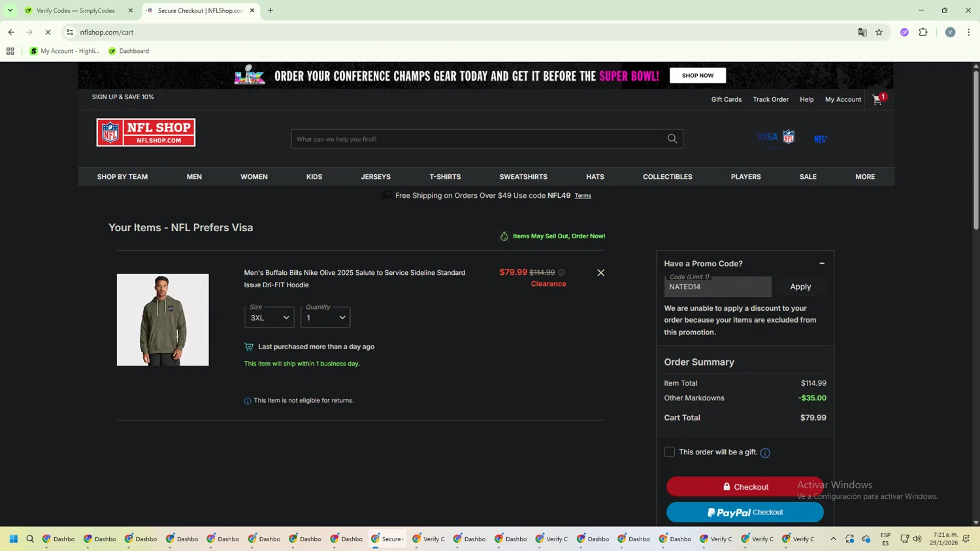
Task: Remove the Buffalo Bills hoodie with X
Action: click(x=600, y=272)
